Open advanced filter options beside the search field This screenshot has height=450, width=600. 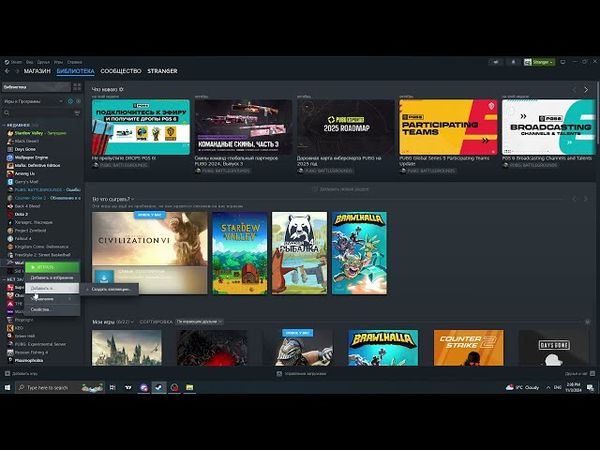(77, 113)
